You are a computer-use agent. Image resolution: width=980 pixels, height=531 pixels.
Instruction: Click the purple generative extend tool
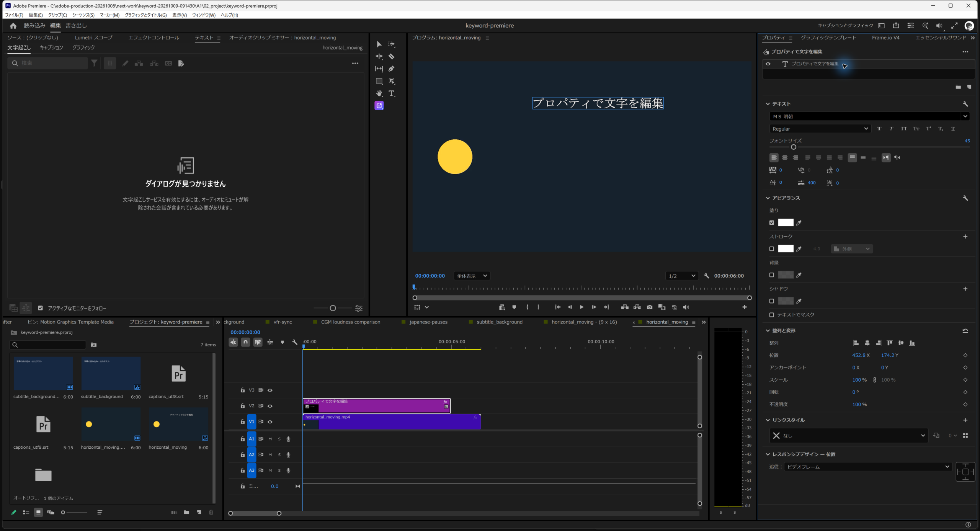[379, 106]
